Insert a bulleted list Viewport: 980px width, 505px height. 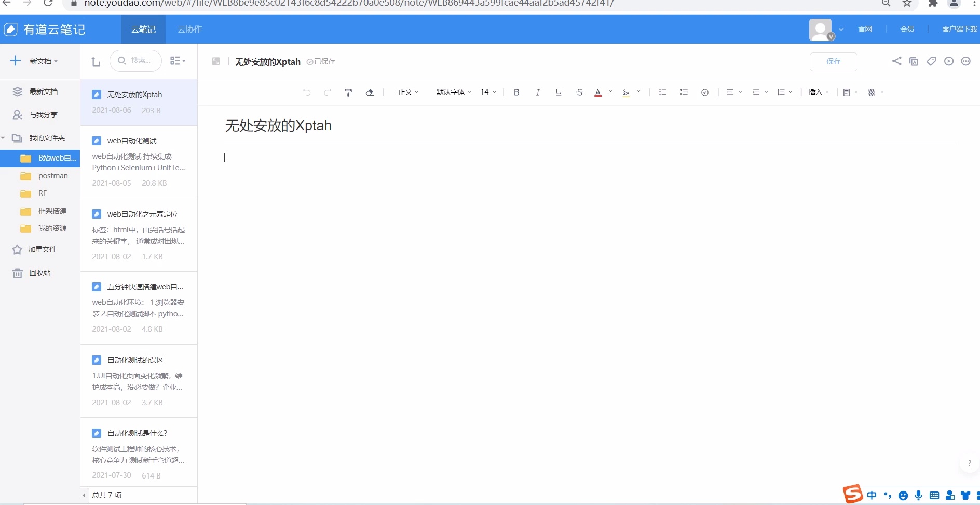(x=662, y=92)
